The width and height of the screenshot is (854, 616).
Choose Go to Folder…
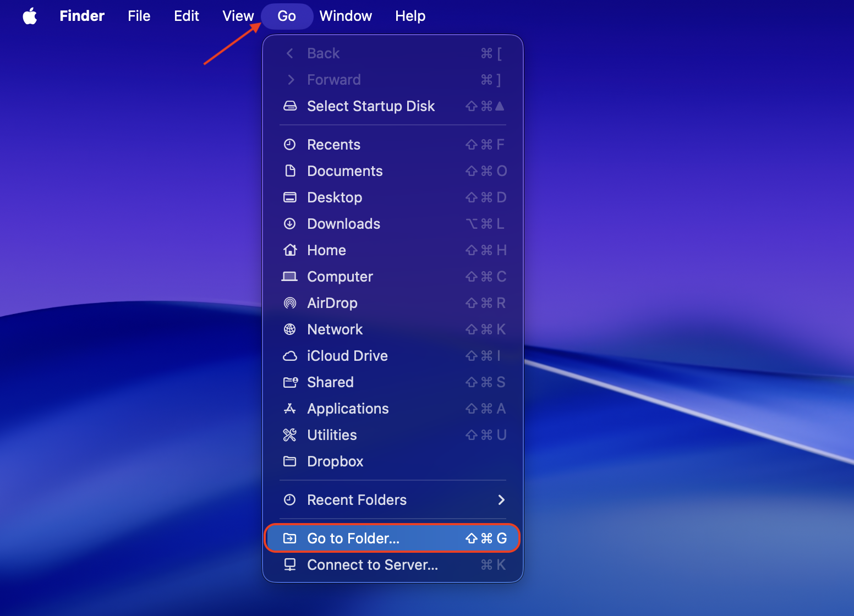393,538
